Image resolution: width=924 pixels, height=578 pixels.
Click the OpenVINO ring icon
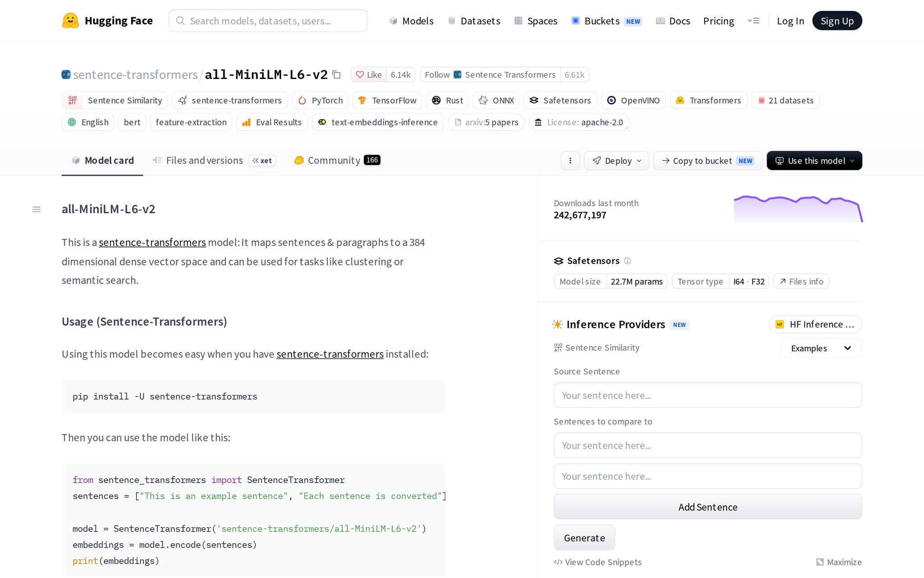[611, 100]
